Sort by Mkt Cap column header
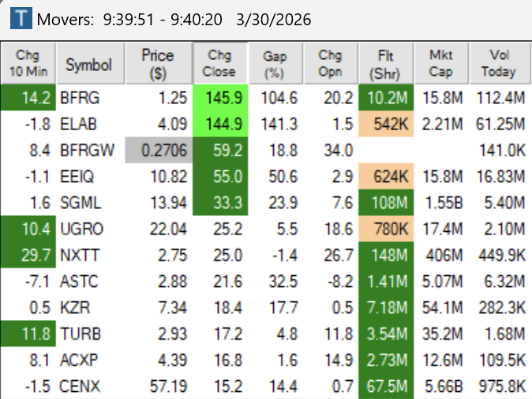The image size is (532, 399). 441,63
